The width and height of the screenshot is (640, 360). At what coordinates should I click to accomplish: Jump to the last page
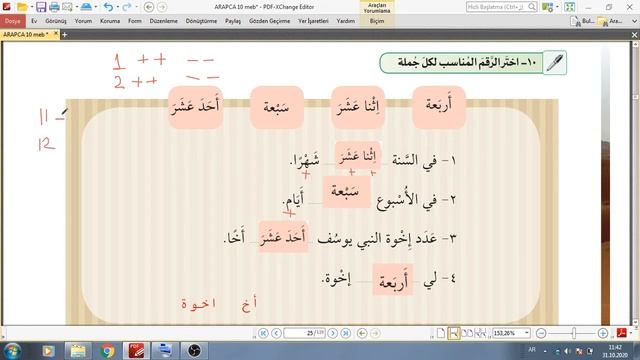click(346, 333)
